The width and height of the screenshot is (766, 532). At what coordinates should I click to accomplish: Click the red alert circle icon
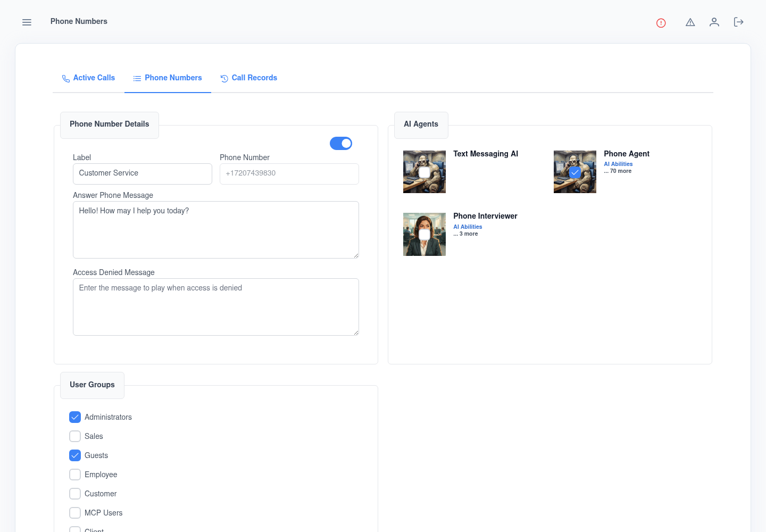point(661,23)
